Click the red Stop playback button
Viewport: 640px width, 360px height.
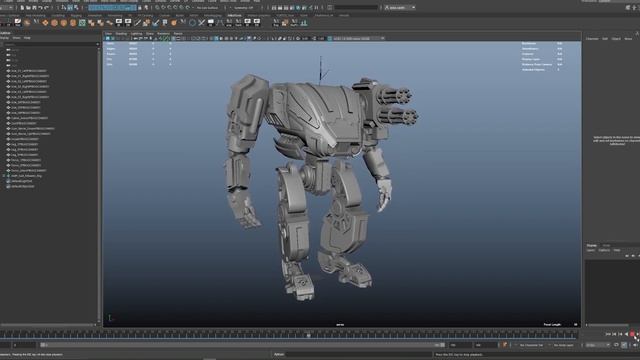(632, 334)
